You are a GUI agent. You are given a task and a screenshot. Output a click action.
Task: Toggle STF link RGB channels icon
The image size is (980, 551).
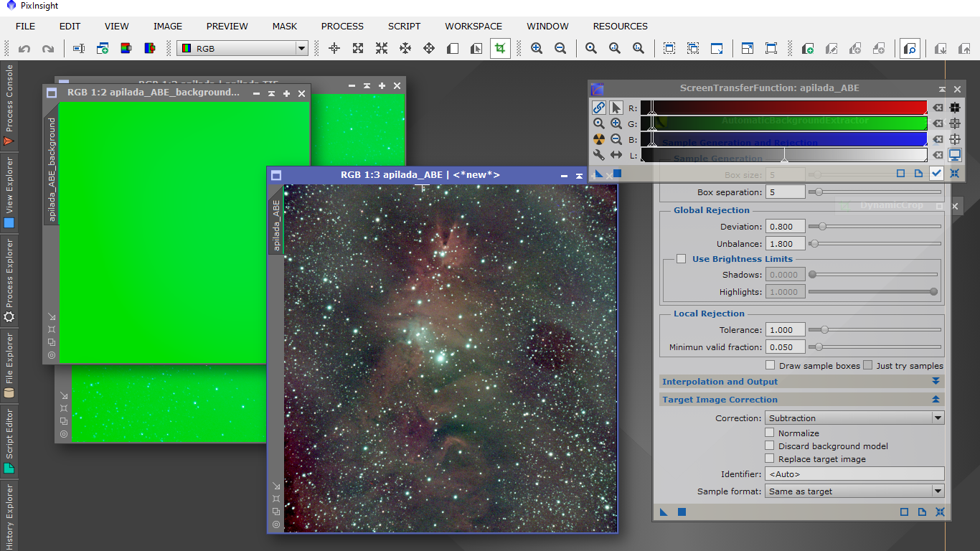click(599, 108)
